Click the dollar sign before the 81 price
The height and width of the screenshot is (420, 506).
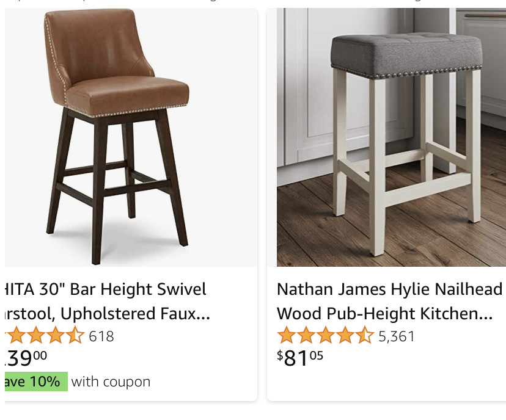click(x=280, y=355)
